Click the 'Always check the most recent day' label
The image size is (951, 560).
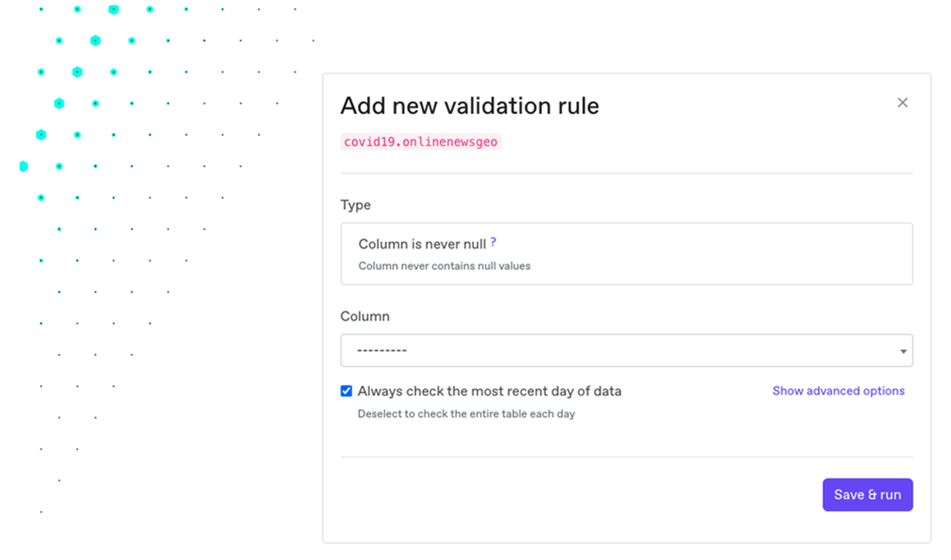tap(489, 391)
